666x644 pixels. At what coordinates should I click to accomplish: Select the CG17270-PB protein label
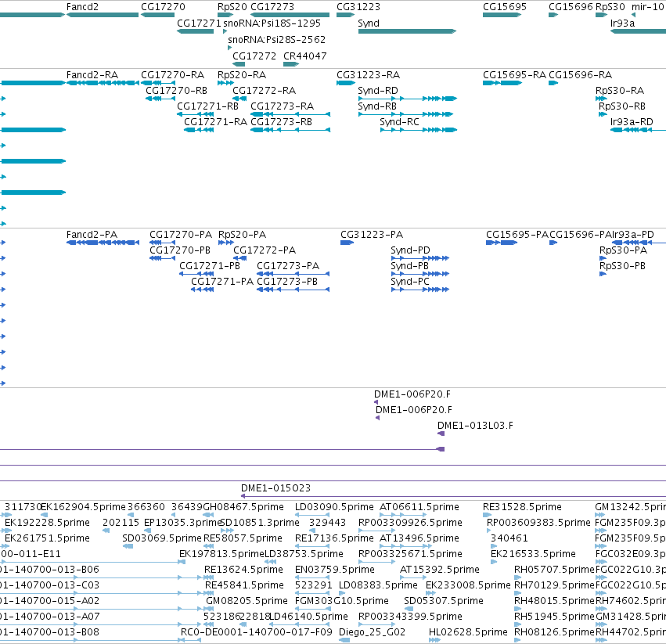pyautogui.click(x=180, y=250)
